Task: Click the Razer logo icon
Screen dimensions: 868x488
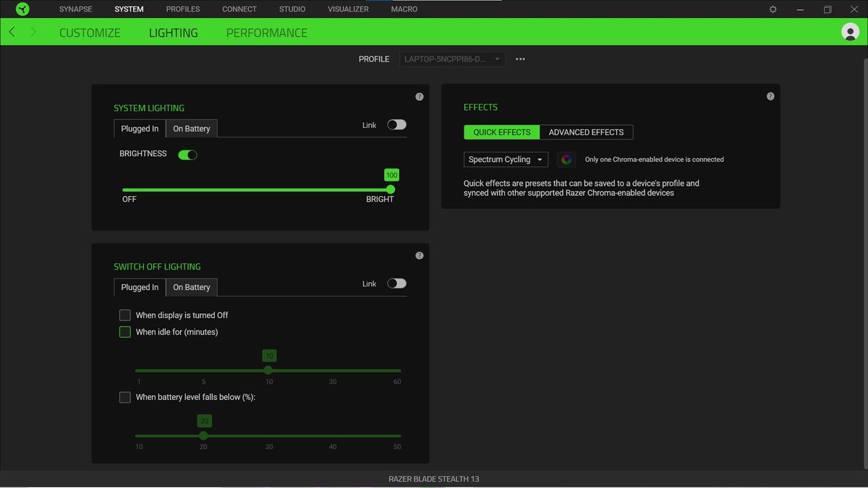Action: coord(22,9)
